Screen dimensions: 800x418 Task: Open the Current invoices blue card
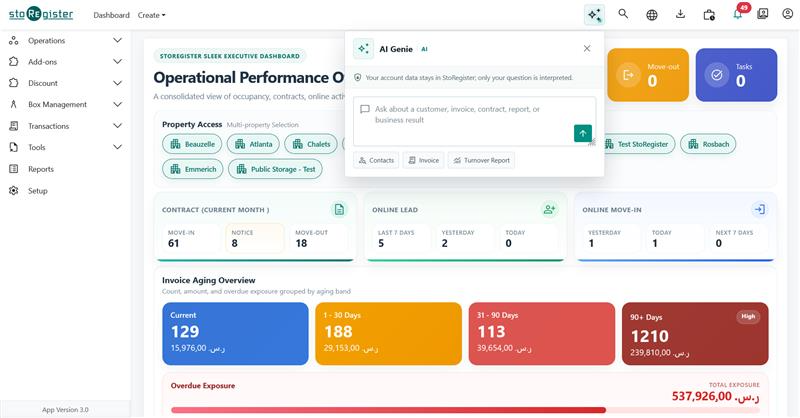coord(235,334)
